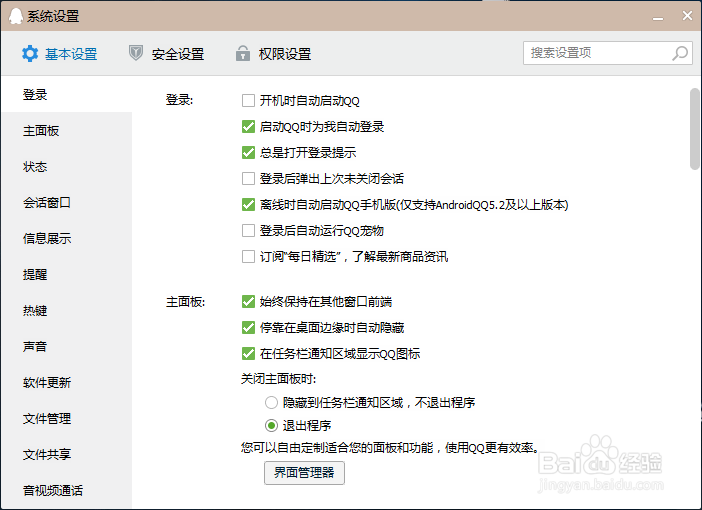This screenshot has height=510, width=702.
Task: Select 状态 in the left sidebar
Action: pos(67,167)
